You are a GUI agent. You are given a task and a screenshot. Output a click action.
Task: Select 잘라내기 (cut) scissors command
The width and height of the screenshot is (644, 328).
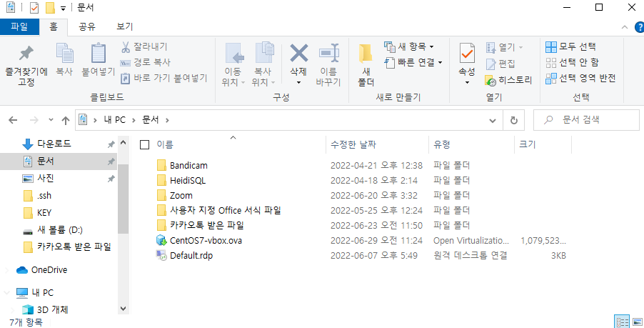coord(144,47)
